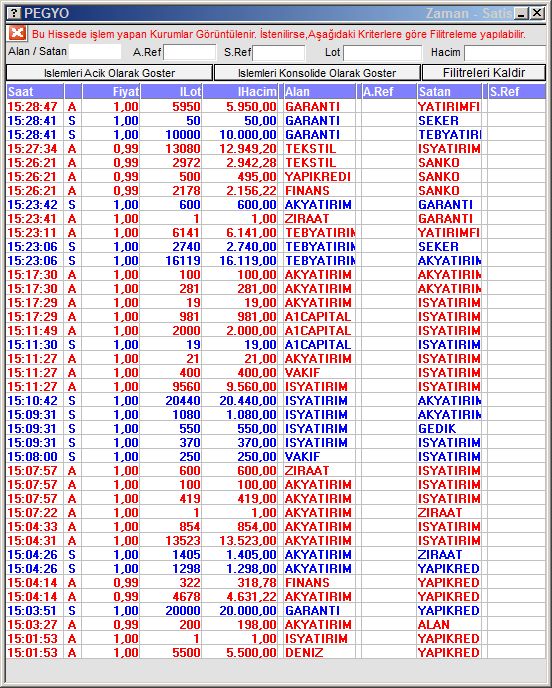The height and width of the screenshot is (688, 552).
Task: Focus the Lot filter field
Action: pyautogui.click(x=382, y=52)
